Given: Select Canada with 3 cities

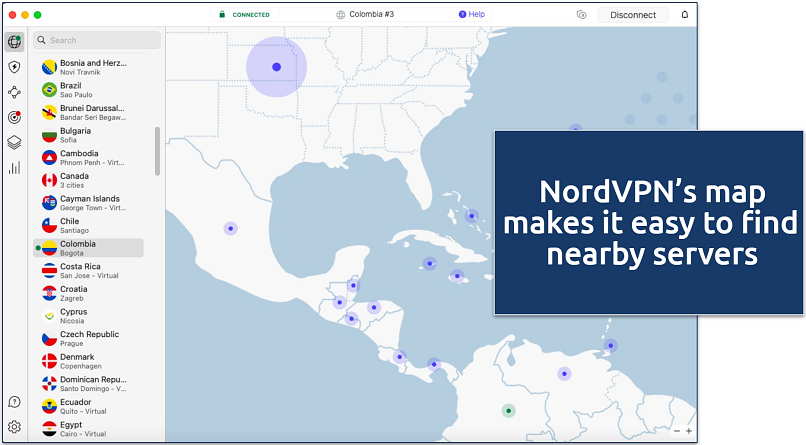Looking at the screenshot, I should [90, 180].
